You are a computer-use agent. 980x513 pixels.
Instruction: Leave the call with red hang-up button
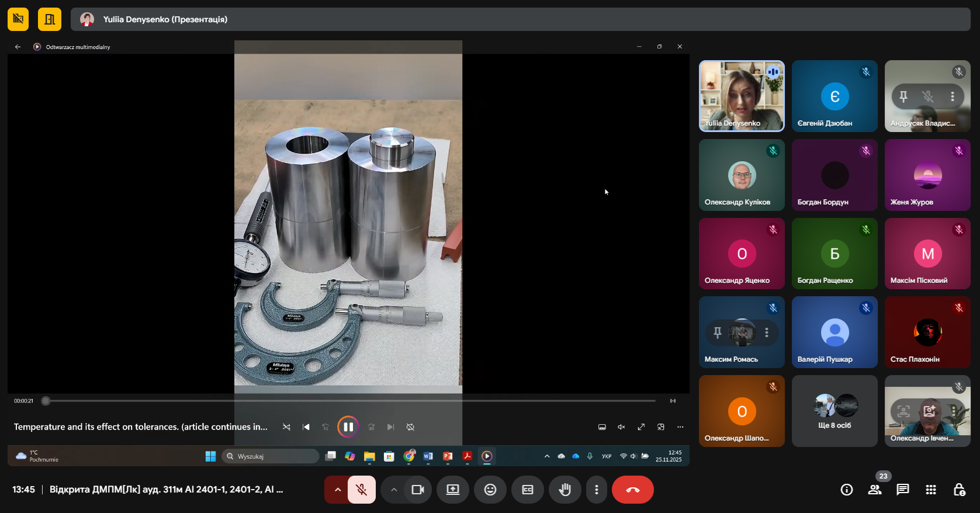[632, 490]
